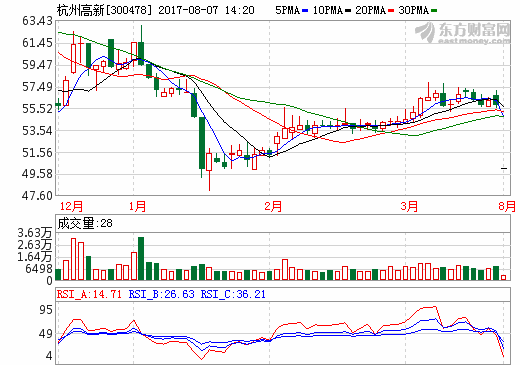This screenshot has height=365, width=520.
Task: Click the 59.47 price axis label
Action: [37, 65]
